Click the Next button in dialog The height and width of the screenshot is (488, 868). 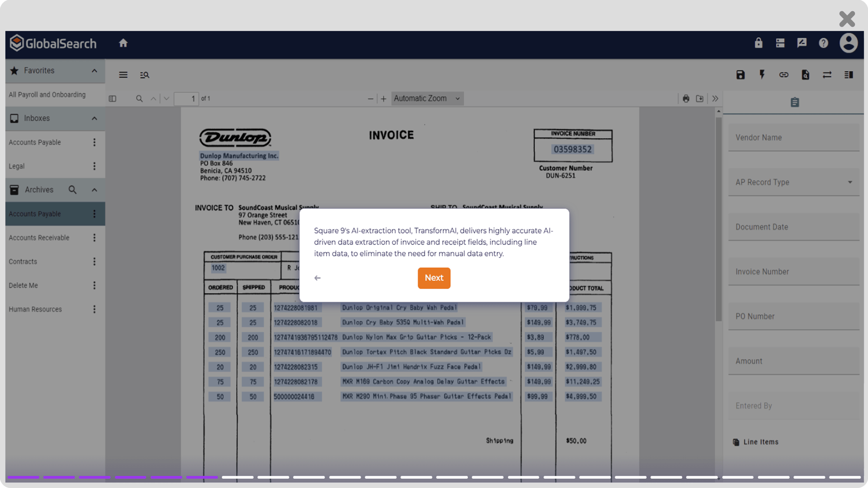click(434, 278)
